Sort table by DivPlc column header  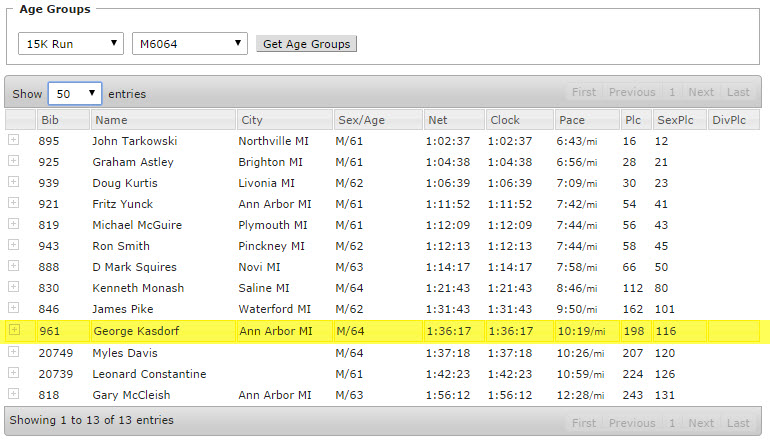735,120
